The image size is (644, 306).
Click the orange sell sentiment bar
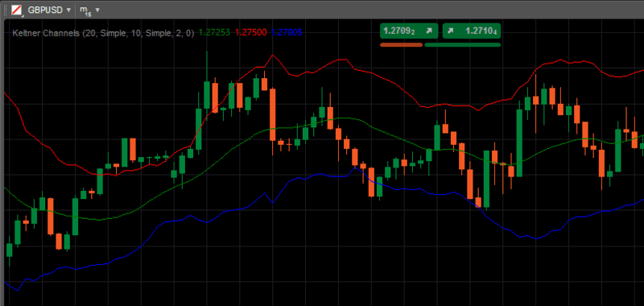pyautogui.click(x=401, y=44)
